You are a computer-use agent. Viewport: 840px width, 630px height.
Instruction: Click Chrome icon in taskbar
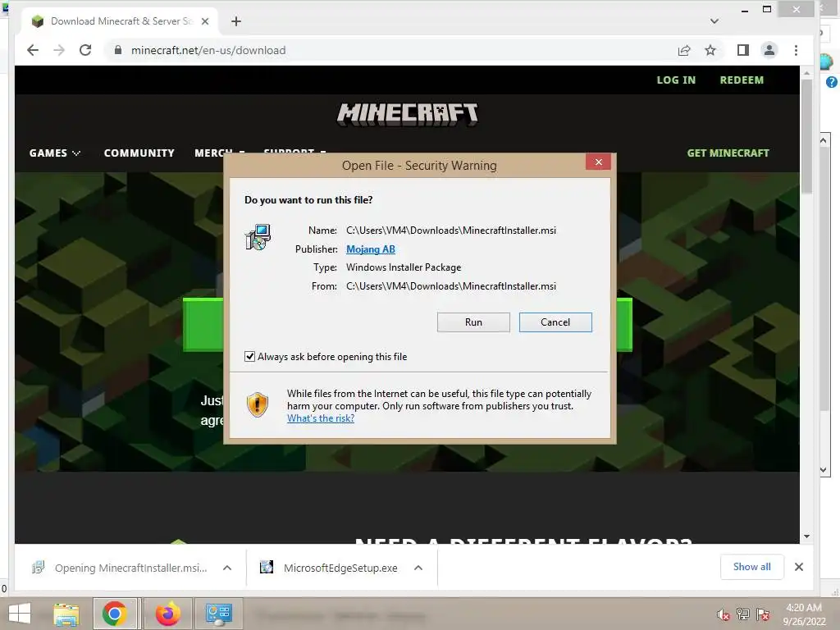(x=115, y=614)
